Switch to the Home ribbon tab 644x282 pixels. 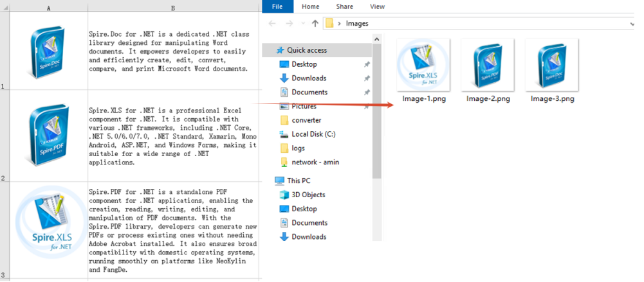(310, 6)
